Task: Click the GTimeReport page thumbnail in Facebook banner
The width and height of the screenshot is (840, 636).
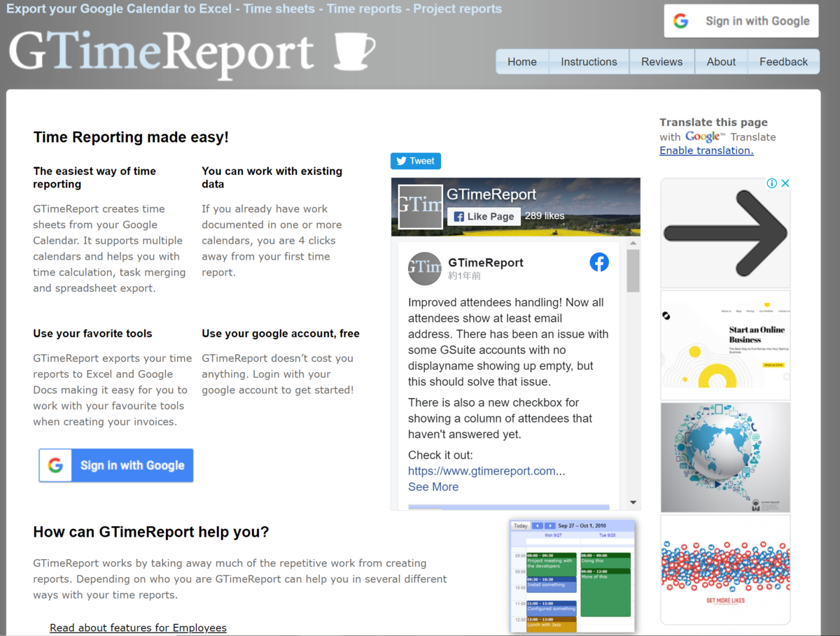Action: pos(421,207)
